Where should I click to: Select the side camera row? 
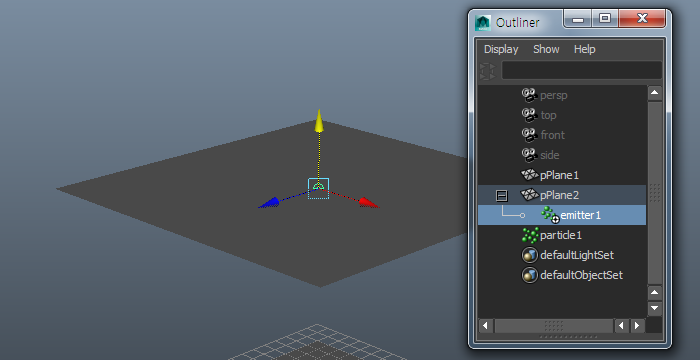click(562, 155)
